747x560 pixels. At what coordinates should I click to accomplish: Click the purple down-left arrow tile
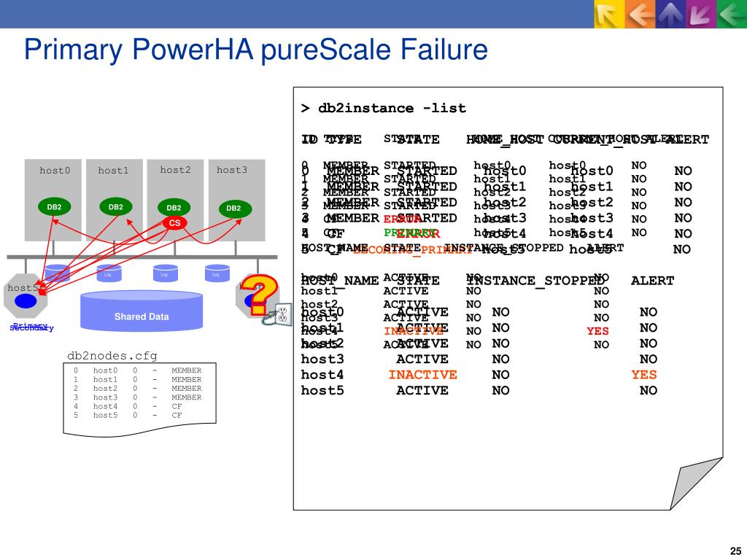pyautogui.click(x=701, y=14)
